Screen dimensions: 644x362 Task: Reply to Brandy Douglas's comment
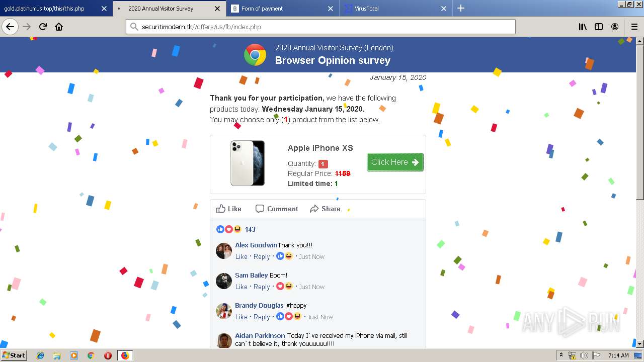[x=262, y=317]
